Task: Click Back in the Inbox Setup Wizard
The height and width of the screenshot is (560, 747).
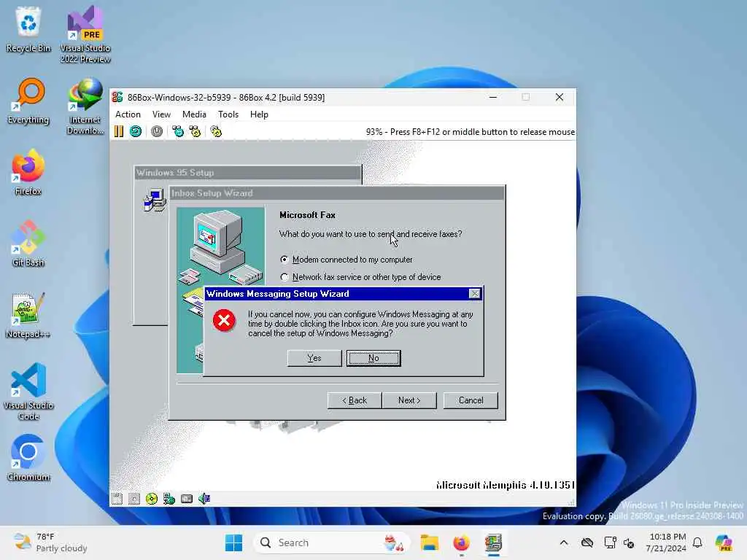Action: coord(355,400)
